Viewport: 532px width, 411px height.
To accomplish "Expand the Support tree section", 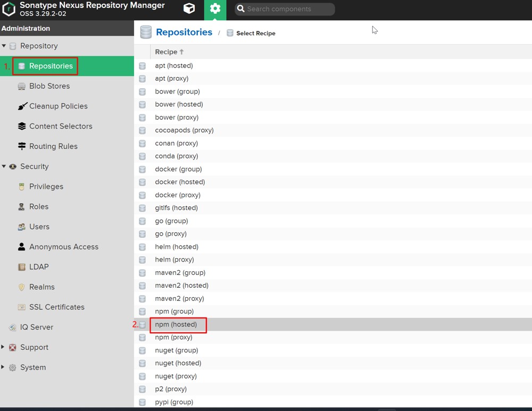I will click(x=3, y=347).
